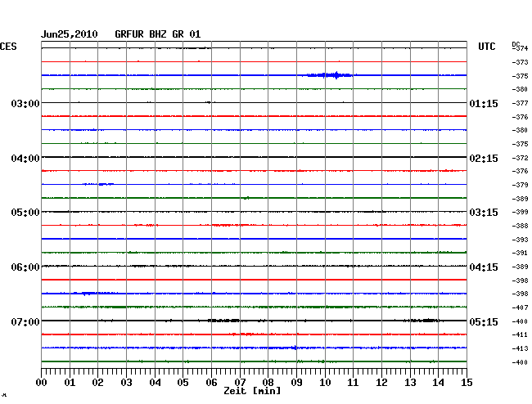
Task: Click the DC offset value -407
Action: [520, 307]
